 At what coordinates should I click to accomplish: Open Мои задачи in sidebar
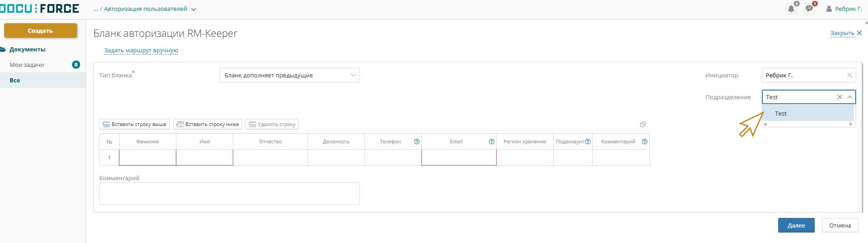tap(27, 65)
